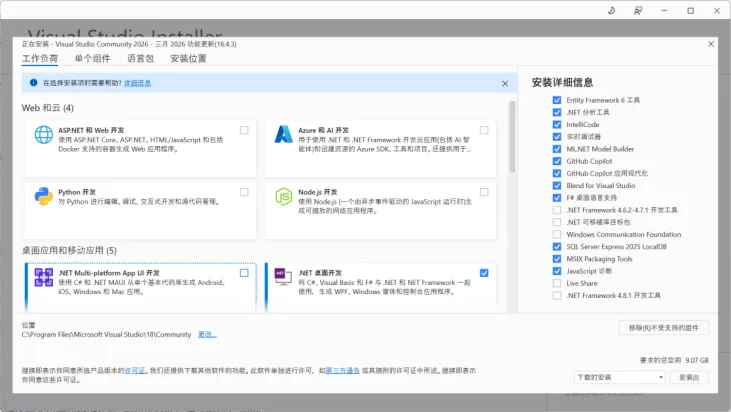
Task: Dismiss the help banner with its X
Action: coord(505,83)
